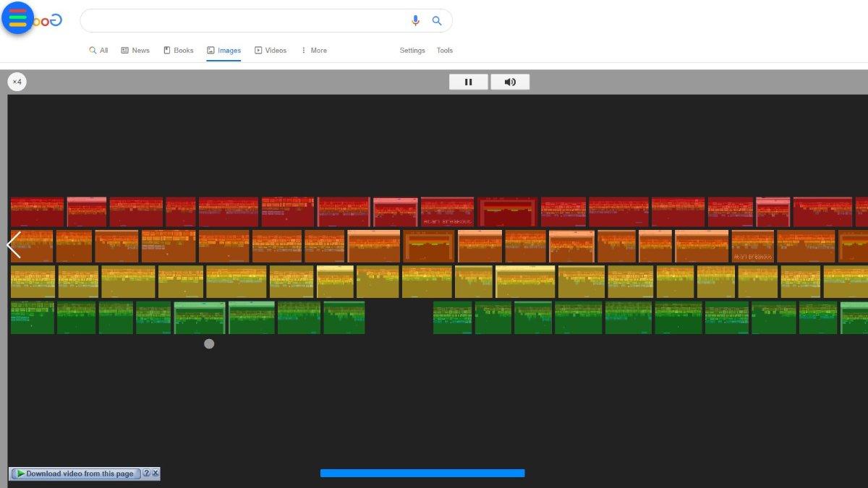Viewport: 868px width, 488px height.
Task: Mute the game sound
Action: pos(510,82)
